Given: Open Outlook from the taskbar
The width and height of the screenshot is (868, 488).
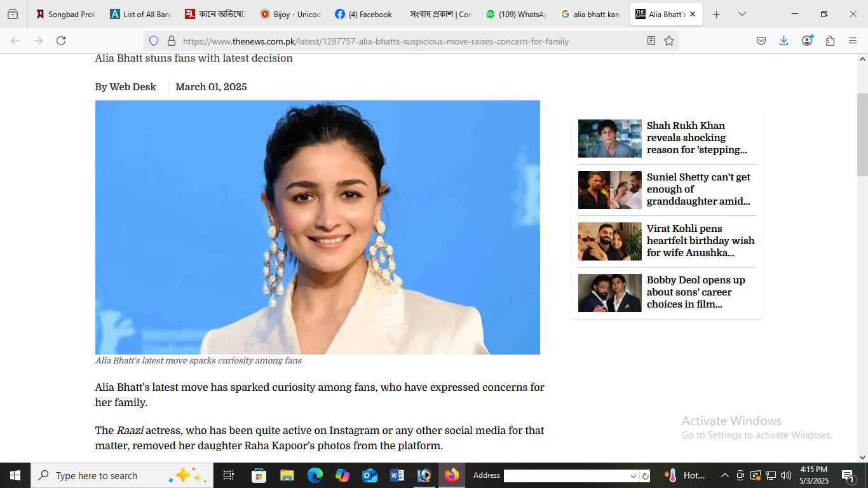Looking at the screenshot, I should point(370,475).
